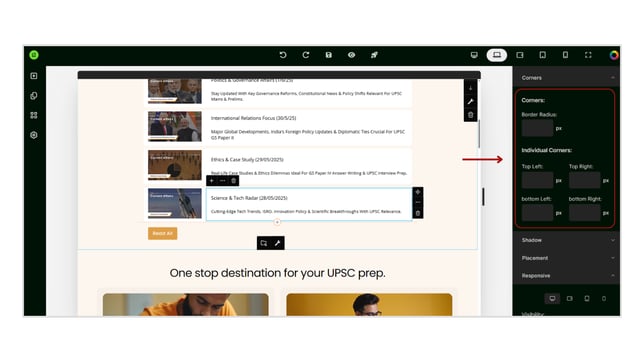644x362 pixels.
Task: Click the minus icon above Science & Tech row
Action: pyautogui.click(x=223, y=181)
